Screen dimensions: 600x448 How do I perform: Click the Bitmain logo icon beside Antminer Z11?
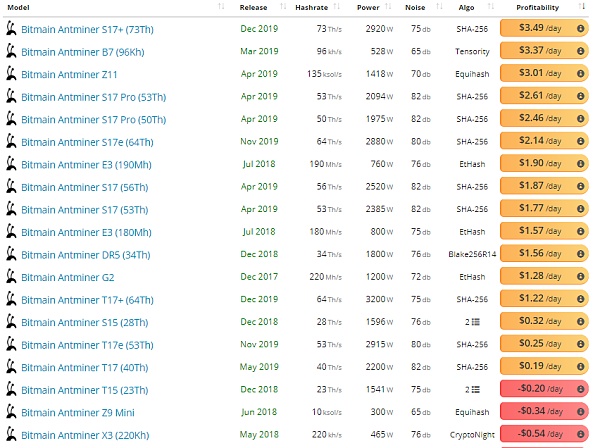pyautogui.click(x=11, y=74)
